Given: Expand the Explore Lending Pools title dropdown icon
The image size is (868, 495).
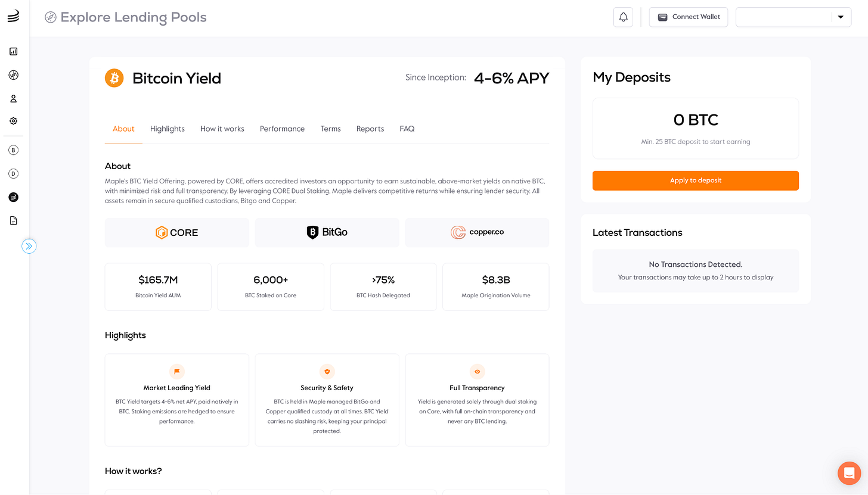Looking at the screenshot, I should click(x=51, y=17).
